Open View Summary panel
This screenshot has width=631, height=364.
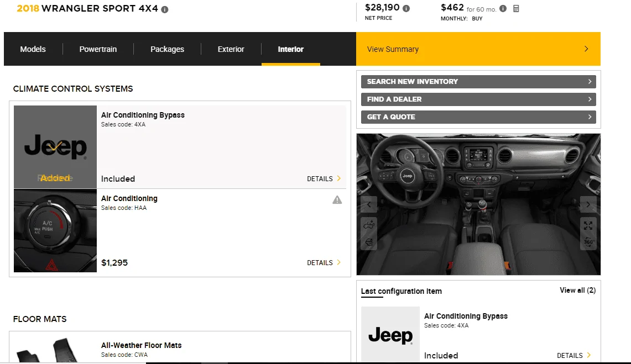478,49
